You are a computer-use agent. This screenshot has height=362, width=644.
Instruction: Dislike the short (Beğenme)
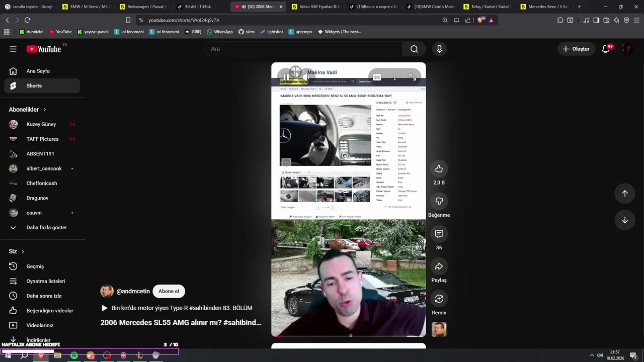coord(439,201)
